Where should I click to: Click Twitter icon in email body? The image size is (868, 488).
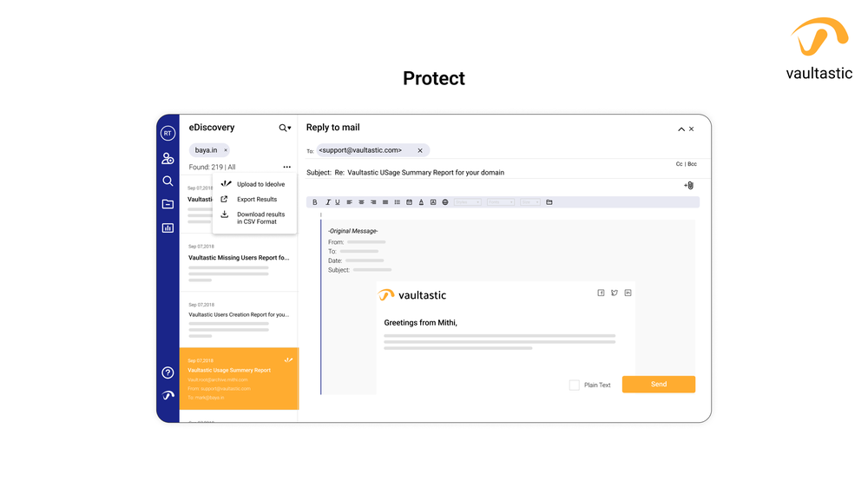(615, 293)
